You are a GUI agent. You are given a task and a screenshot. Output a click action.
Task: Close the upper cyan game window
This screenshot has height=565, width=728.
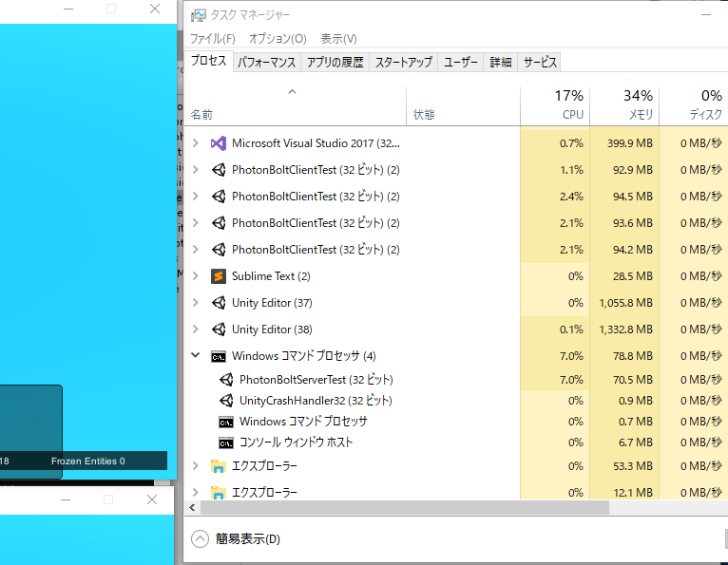155,9
